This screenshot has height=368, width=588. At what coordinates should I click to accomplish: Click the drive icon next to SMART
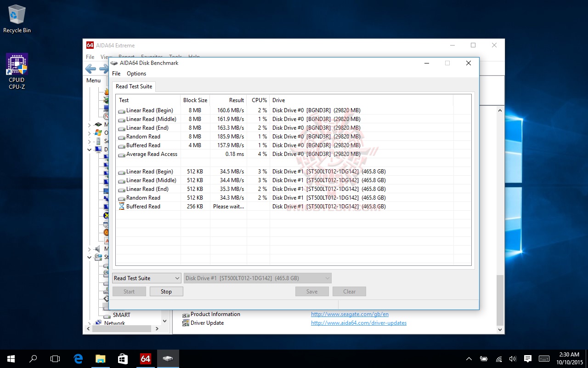coord(107,316)
